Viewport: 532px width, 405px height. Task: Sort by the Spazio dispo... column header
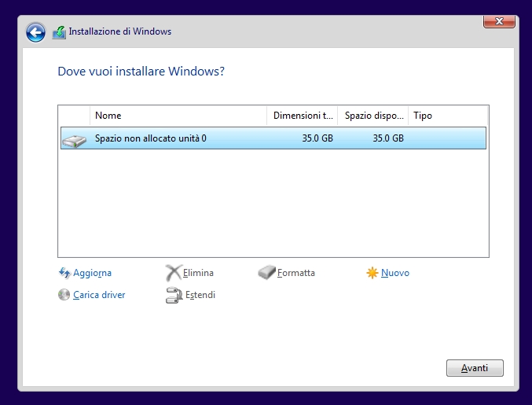tap(373, 116)
